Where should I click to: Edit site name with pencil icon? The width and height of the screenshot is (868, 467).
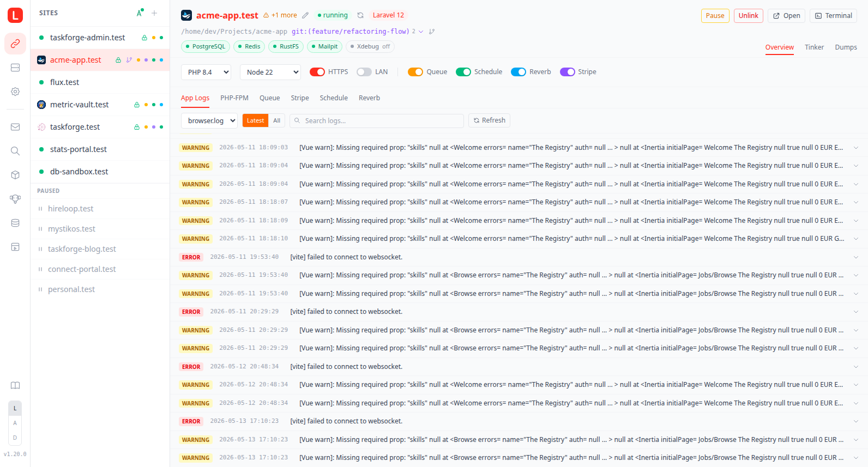(x=305, y=15)
